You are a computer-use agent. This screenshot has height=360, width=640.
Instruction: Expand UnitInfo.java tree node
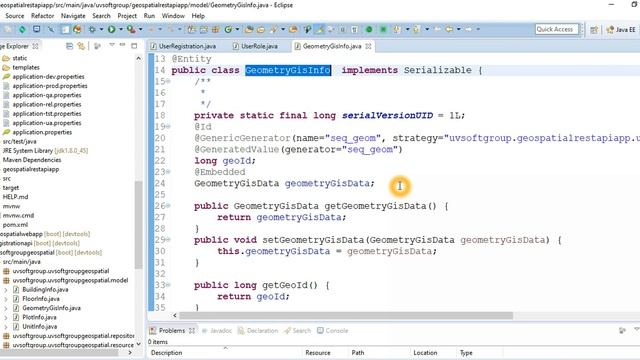pyautogui.click(x=6, y=327)
